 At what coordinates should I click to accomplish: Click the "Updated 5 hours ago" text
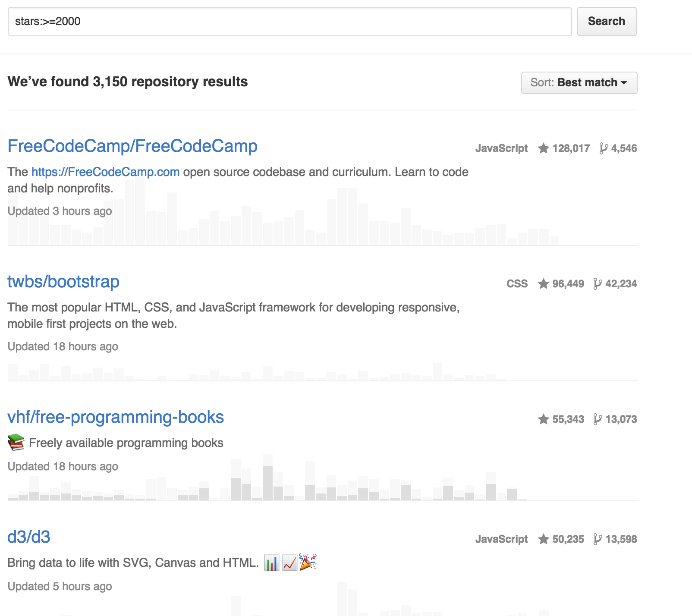point(60,586)
